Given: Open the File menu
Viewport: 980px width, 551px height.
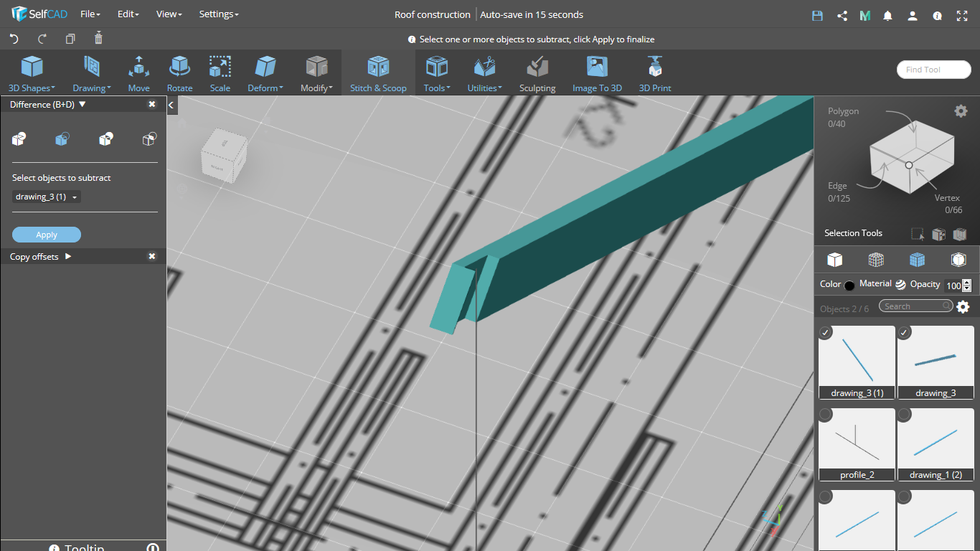Looking at the screenshot, I should (90, 14).
